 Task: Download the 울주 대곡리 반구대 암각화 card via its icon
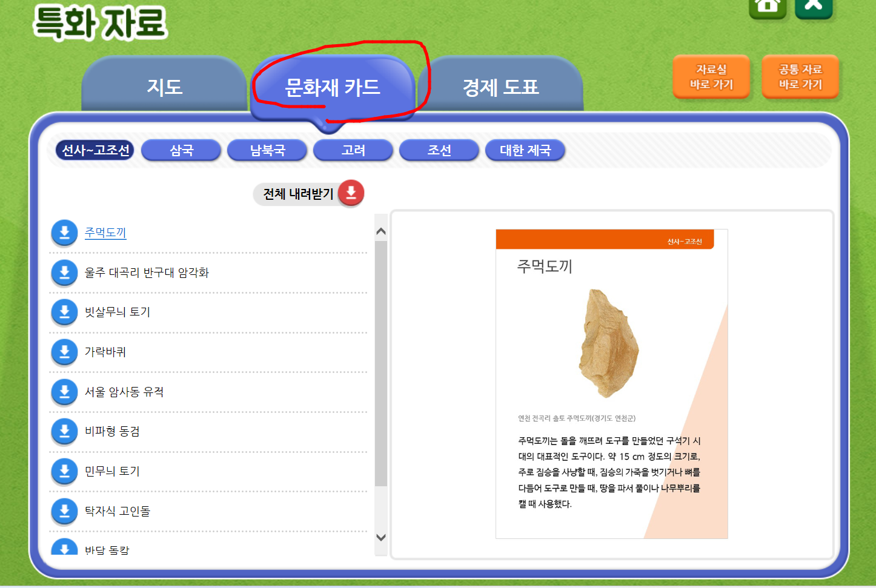click(x=64, y=273)
